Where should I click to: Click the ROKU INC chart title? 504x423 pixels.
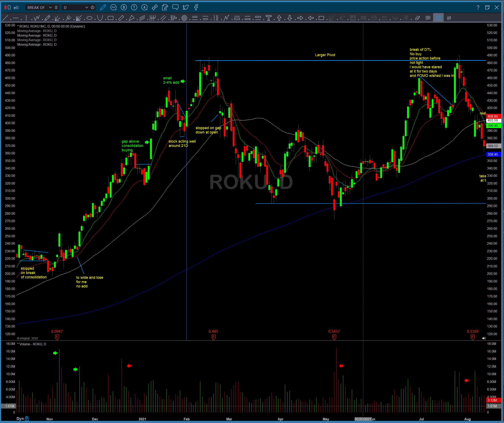pos(51,26)
